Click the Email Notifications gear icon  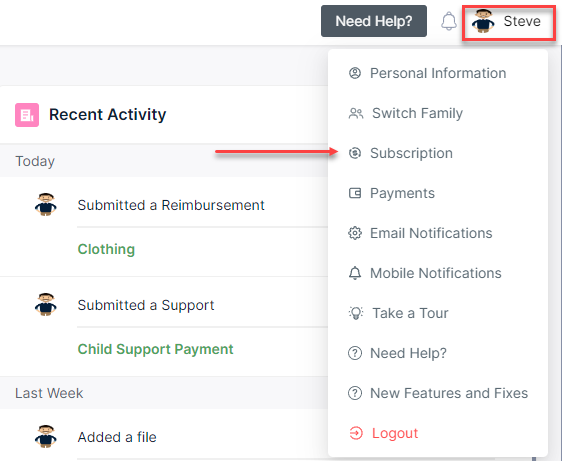[x=355, y=233]
